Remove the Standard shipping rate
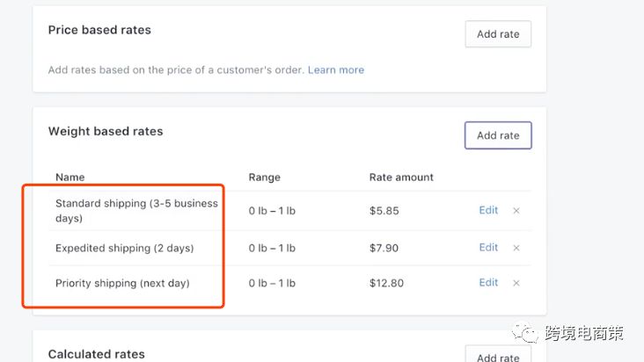The height and width of the screenshot is (362, 644). (516, 211)
